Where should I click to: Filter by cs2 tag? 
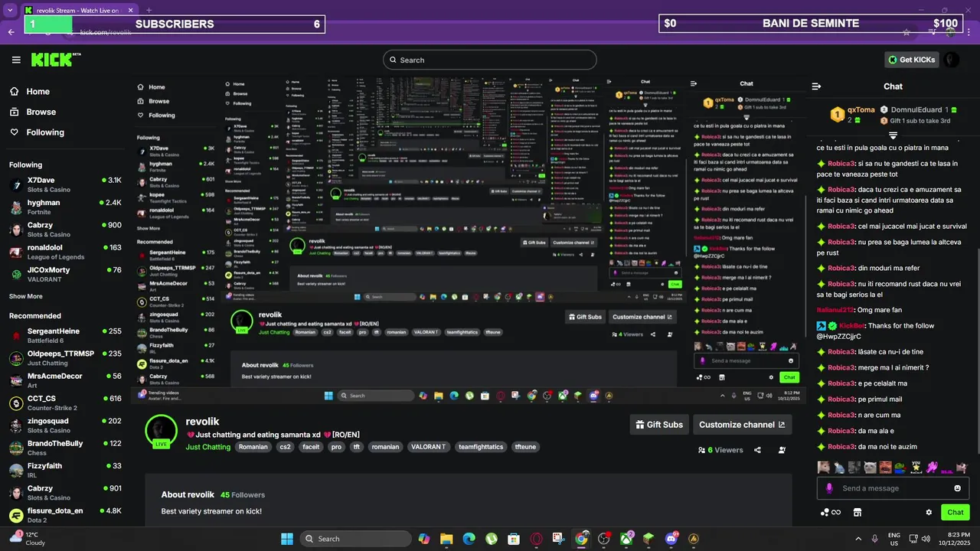[285, 447]
